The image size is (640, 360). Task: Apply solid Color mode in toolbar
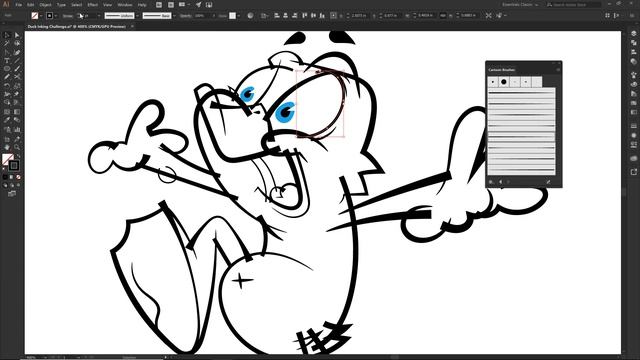(5, 177)
